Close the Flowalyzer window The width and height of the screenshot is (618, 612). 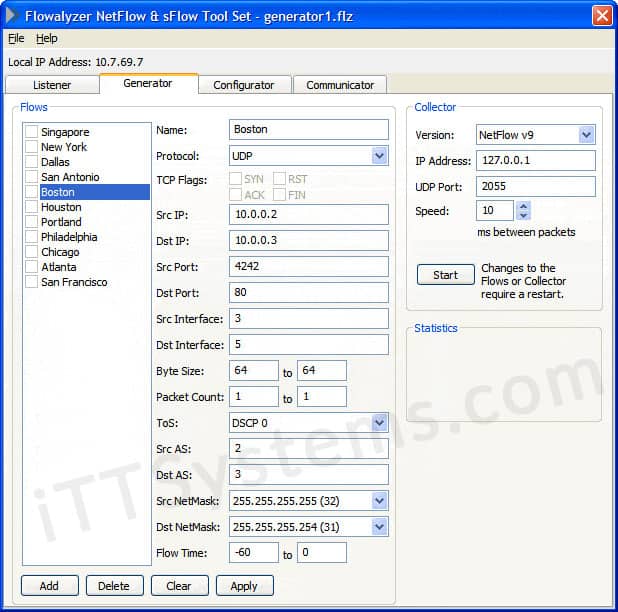602,16
